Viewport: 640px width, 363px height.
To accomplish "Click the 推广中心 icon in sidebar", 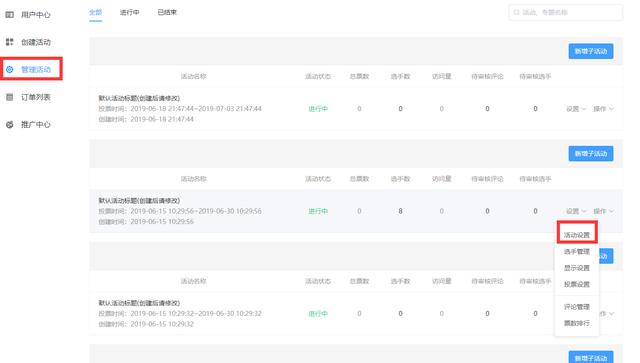I will [x=10, y=125].
